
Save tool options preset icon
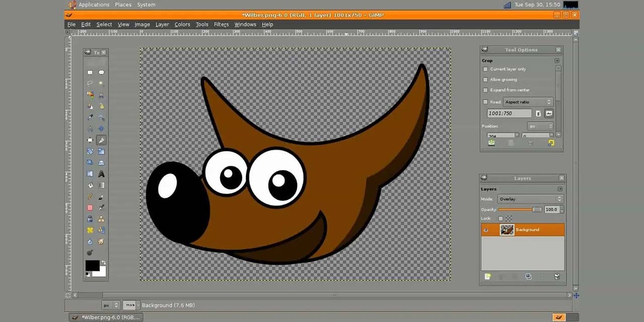click(492, 142)
